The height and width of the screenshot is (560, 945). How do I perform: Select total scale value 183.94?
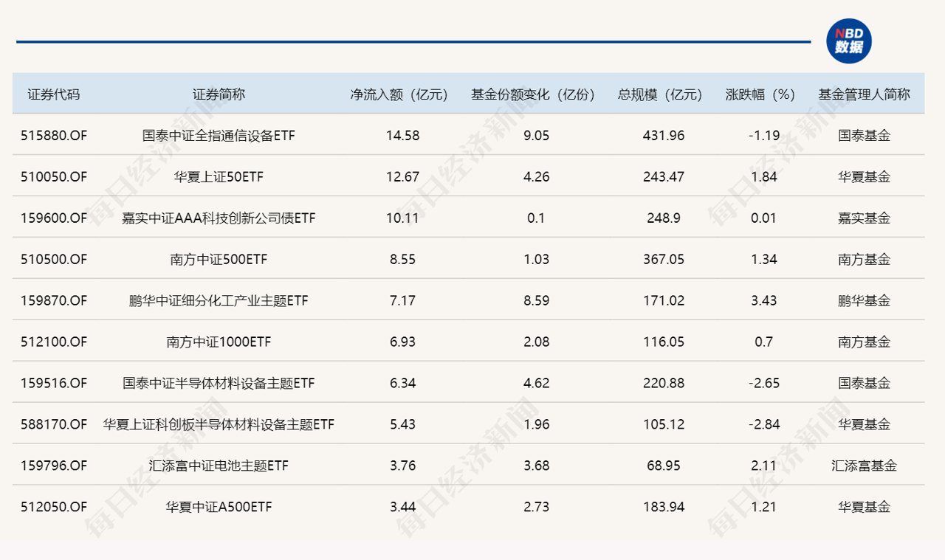[x=663, y=508]
